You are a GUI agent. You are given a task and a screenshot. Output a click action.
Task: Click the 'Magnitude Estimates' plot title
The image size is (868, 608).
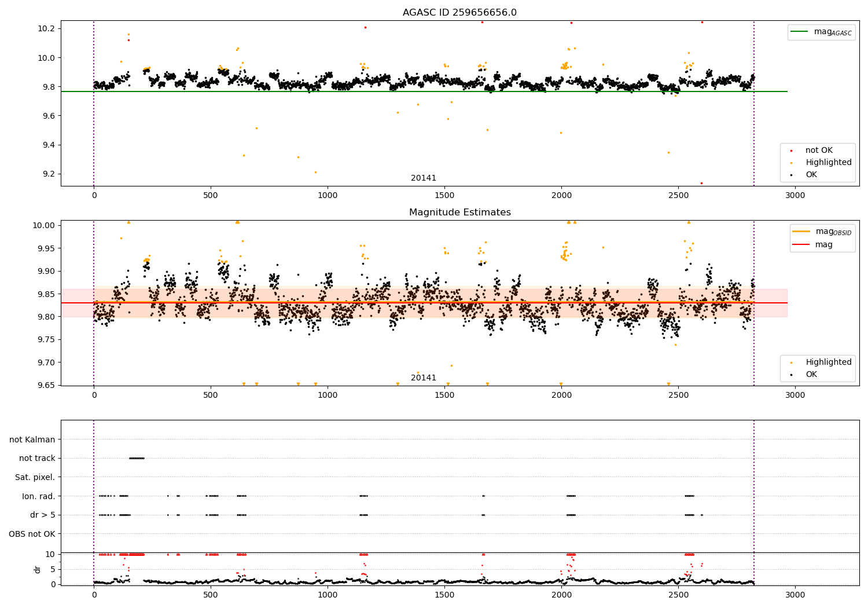point(459,213)
